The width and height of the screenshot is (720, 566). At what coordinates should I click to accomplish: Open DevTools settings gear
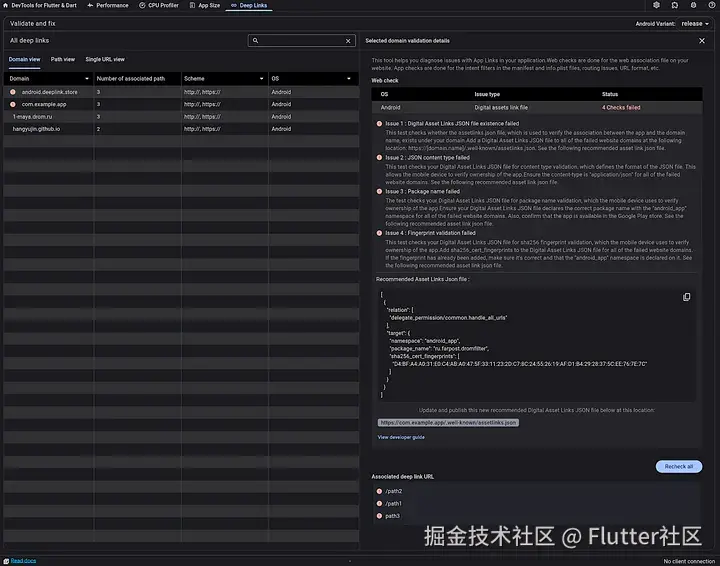click(x=693, y=5)
